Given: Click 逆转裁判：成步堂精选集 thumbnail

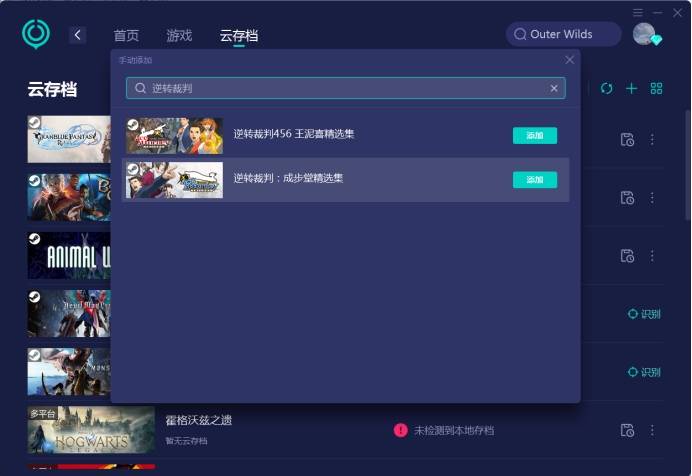Looking at the screenshot, I should (x=174, y=180).
